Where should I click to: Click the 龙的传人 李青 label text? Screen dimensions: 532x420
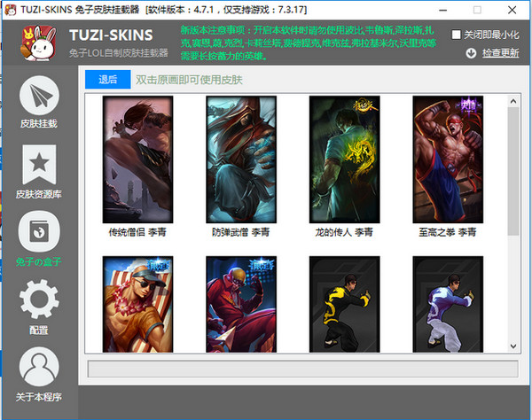tap(344, 232)
